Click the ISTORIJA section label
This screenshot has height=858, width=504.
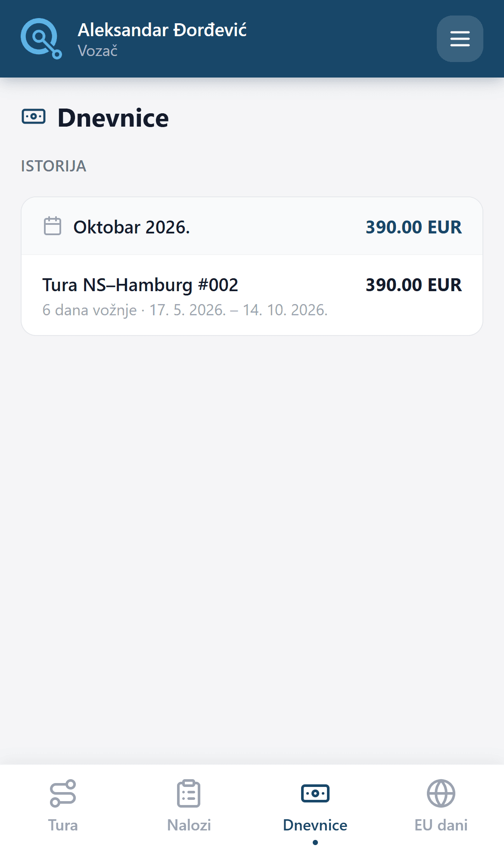point(53,166)
